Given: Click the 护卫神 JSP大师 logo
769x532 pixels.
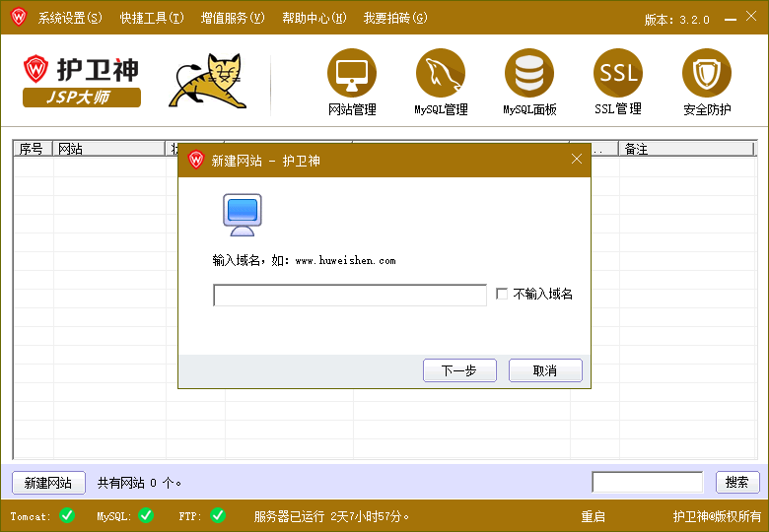Looking at the screenshot, I should 82,82.
